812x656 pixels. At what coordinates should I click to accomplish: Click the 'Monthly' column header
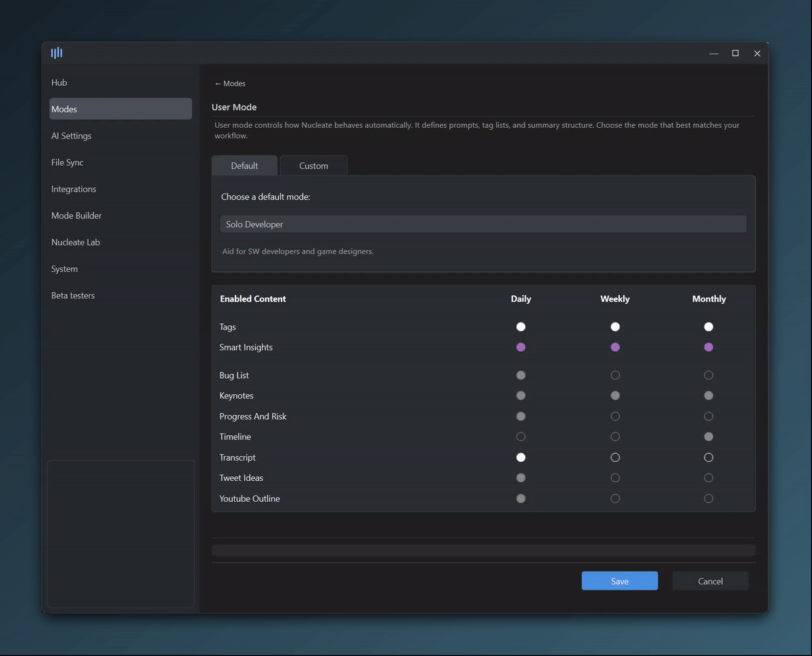pos(709,299)
